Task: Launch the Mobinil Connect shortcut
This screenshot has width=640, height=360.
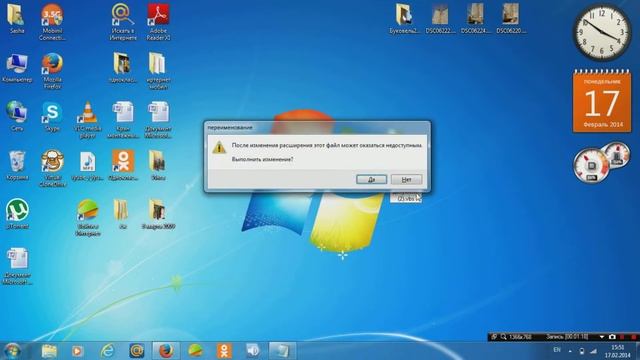Action: (x=52, y=22)
